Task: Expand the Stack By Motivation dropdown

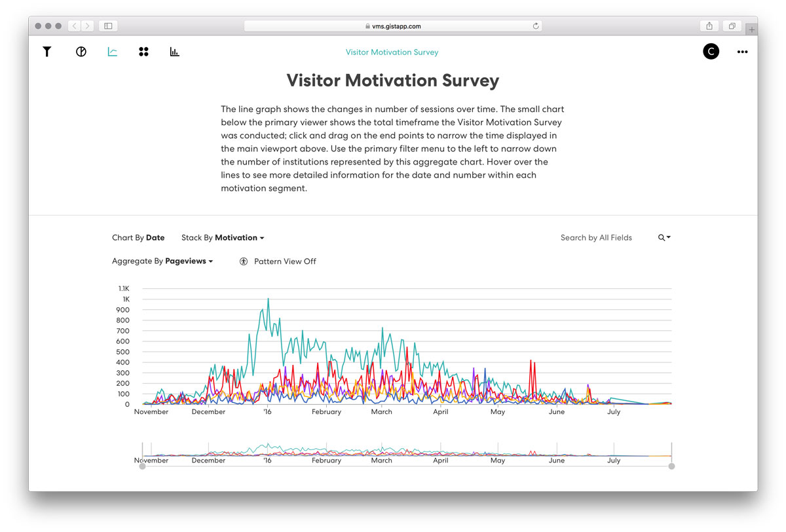Action: [x=223, y=238]
